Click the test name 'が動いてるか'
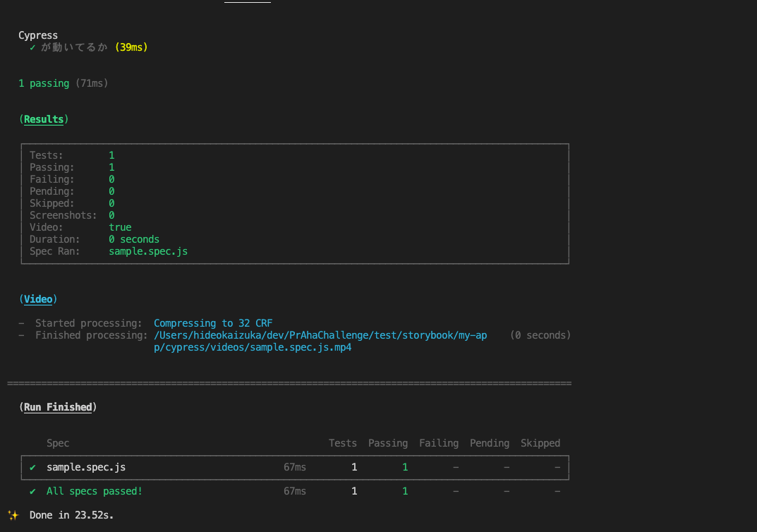 pos(74,47)
